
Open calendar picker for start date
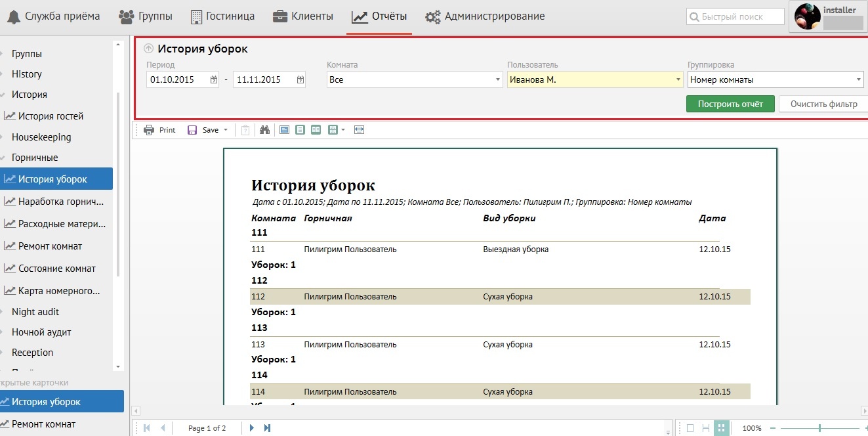[214, 79]
